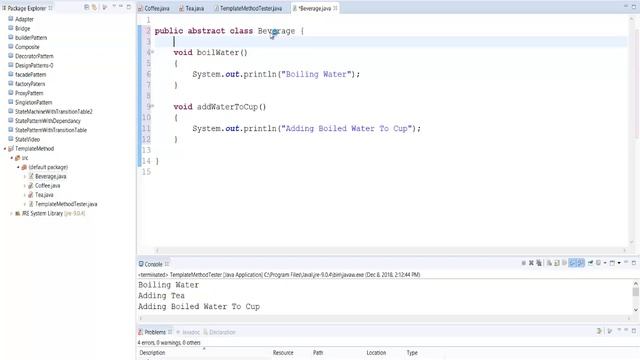
Task: Click Problems view focus icon
Action: click(599, 331)
